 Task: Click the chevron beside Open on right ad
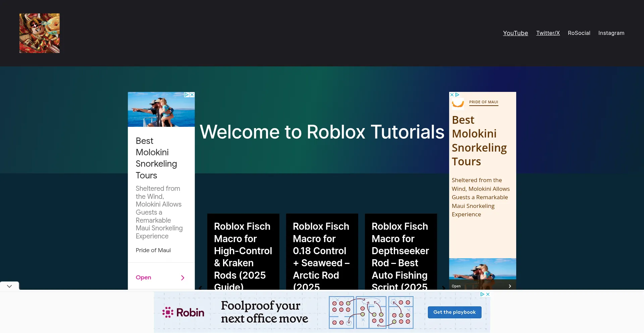coord(509,286)
